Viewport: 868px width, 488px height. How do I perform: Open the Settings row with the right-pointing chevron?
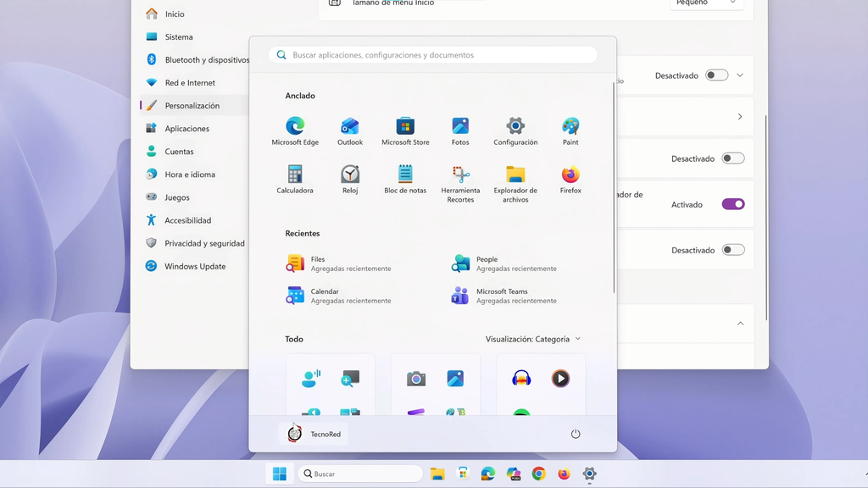tap(685, 117)
